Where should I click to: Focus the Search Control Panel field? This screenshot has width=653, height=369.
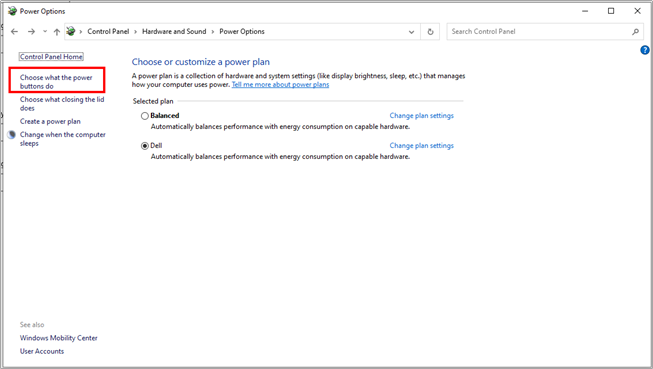(x=540, y=32)
